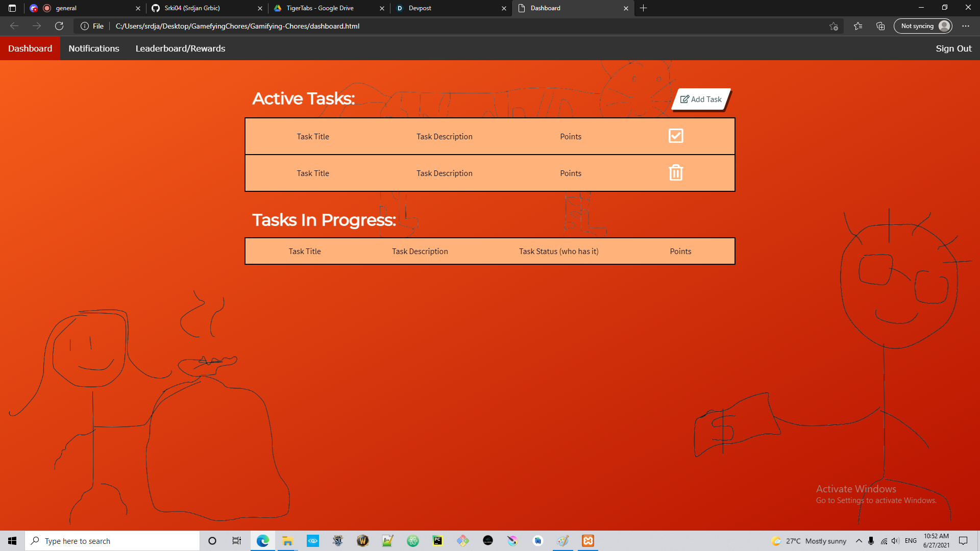Click the Sign Out link
980x551 pixels.
tap(953, 48)
